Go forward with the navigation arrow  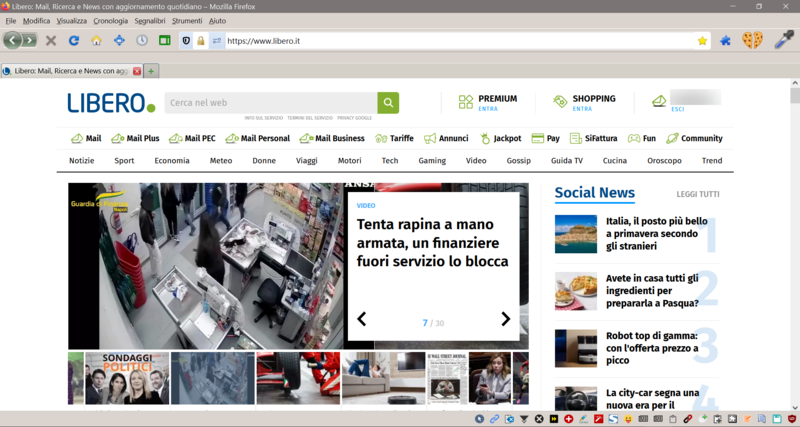[30, 40]
